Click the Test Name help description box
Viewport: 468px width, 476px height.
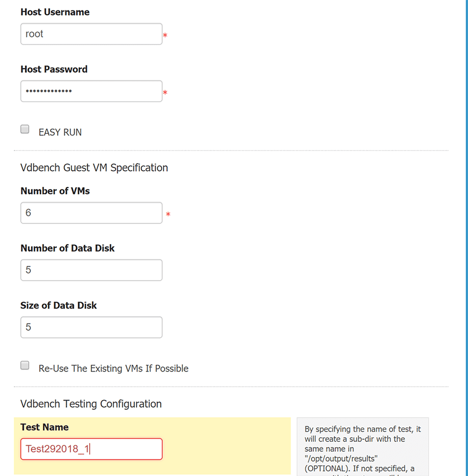(362, 447)
